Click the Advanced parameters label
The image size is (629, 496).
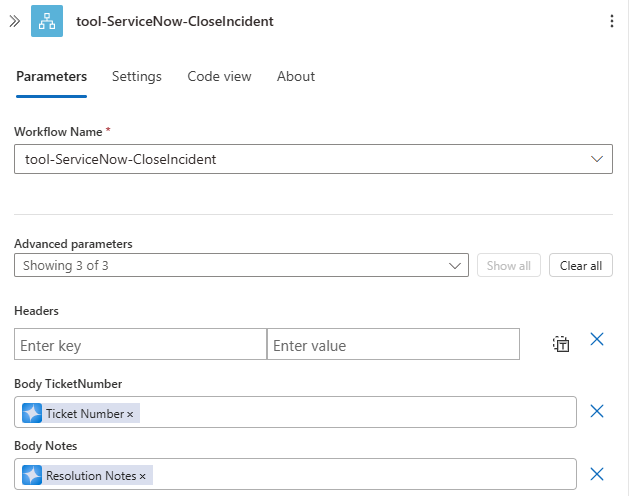pos(73,244)
